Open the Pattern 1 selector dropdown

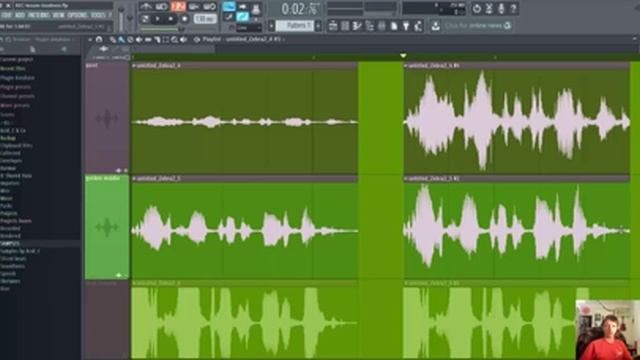[x=294, y=26]
